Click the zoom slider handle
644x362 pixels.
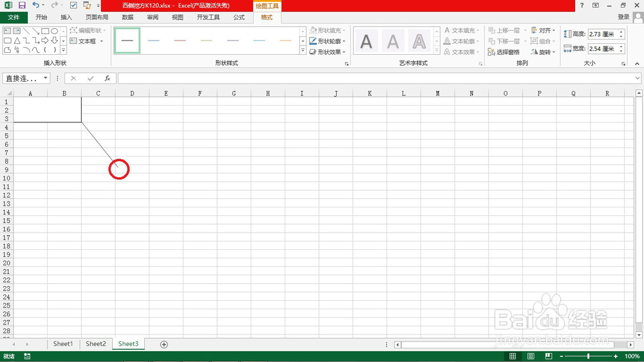pos(588,356)
